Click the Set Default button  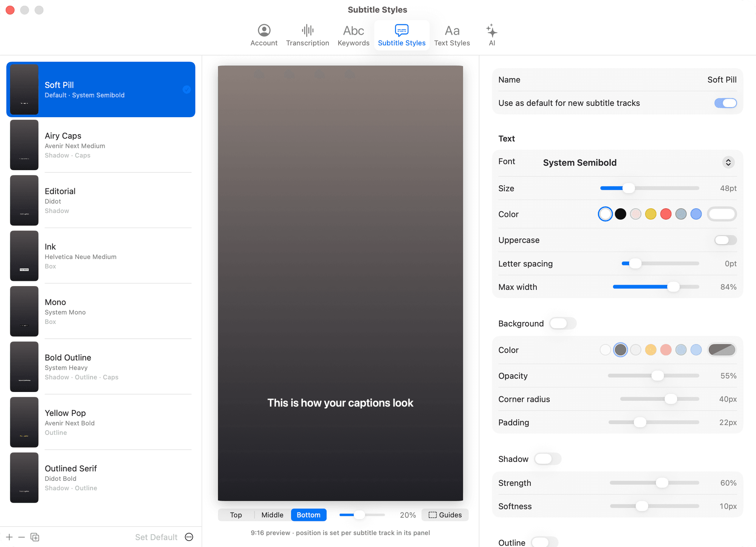(156, 537)
